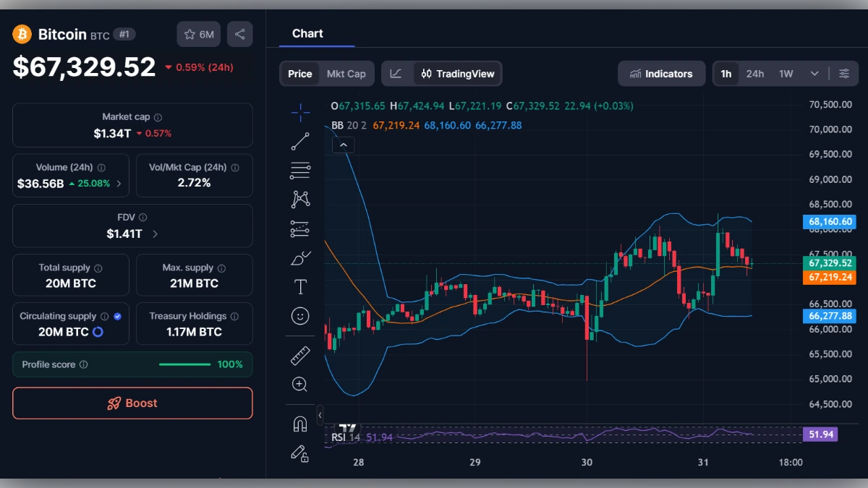Switch to the Mkt Cap tab

(346, 73)
